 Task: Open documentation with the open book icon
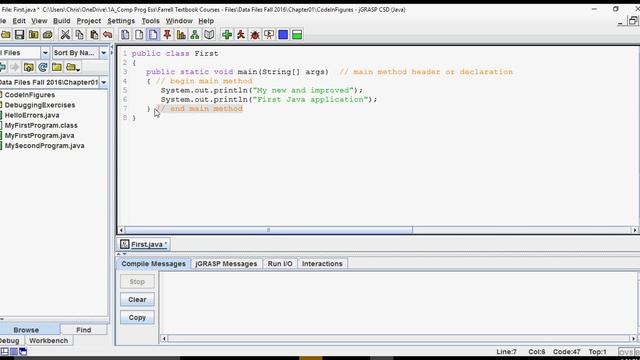(x=209, y=35)
